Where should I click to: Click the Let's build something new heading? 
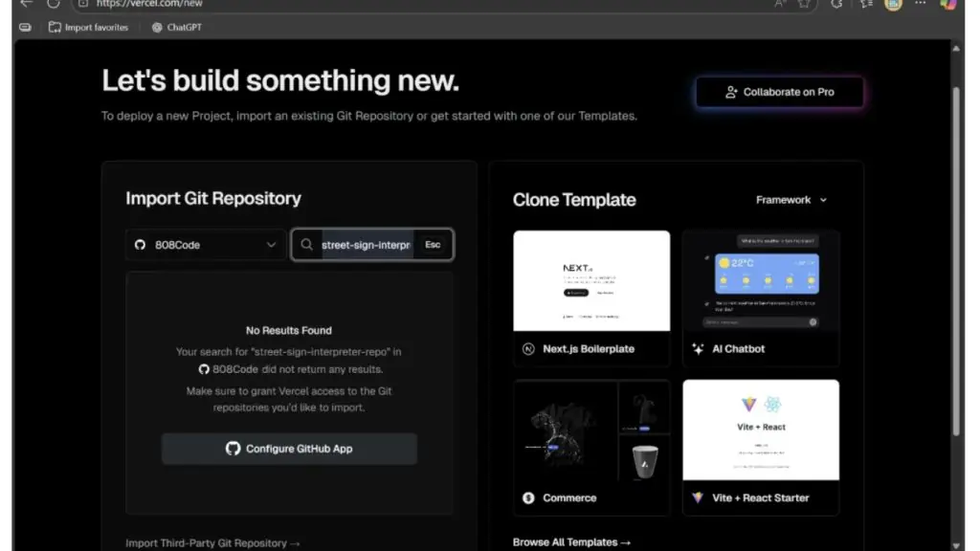pyautogui.click(x=280, y=80)
